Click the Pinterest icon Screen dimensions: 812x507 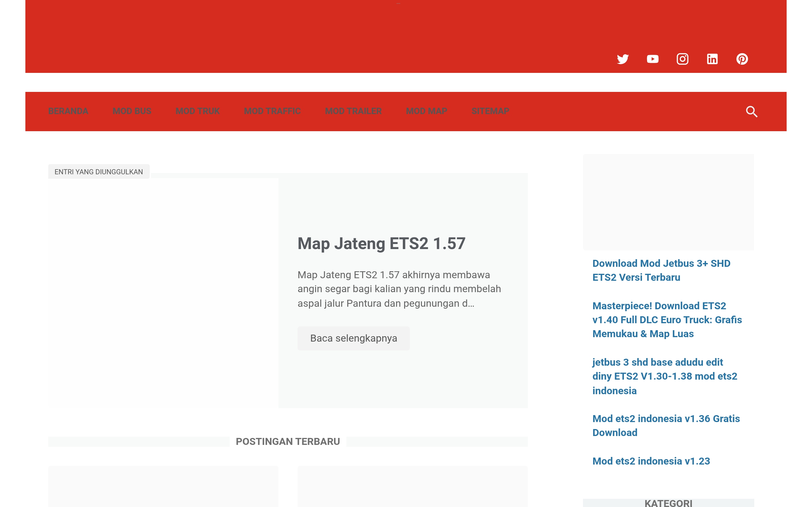742,59
